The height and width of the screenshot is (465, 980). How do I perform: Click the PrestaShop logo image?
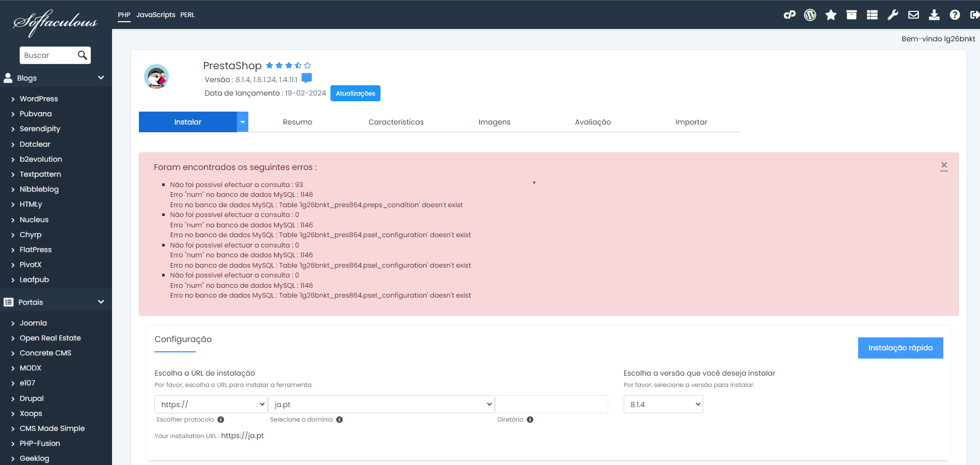coord(156,77)
